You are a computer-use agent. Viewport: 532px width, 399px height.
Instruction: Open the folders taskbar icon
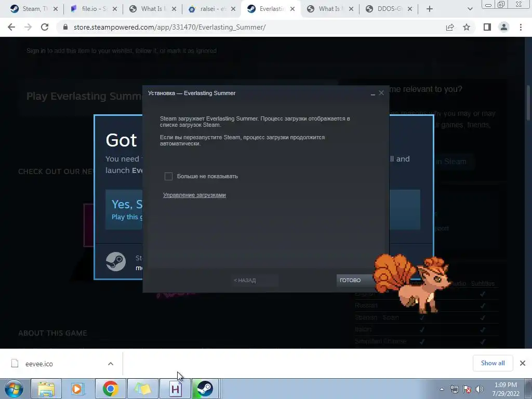coord(143,389)
